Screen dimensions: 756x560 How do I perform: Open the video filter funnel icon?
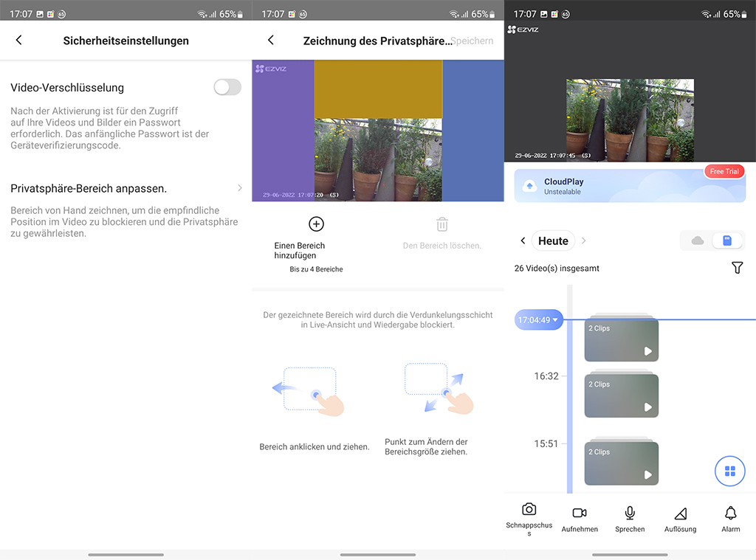point(737,268)
